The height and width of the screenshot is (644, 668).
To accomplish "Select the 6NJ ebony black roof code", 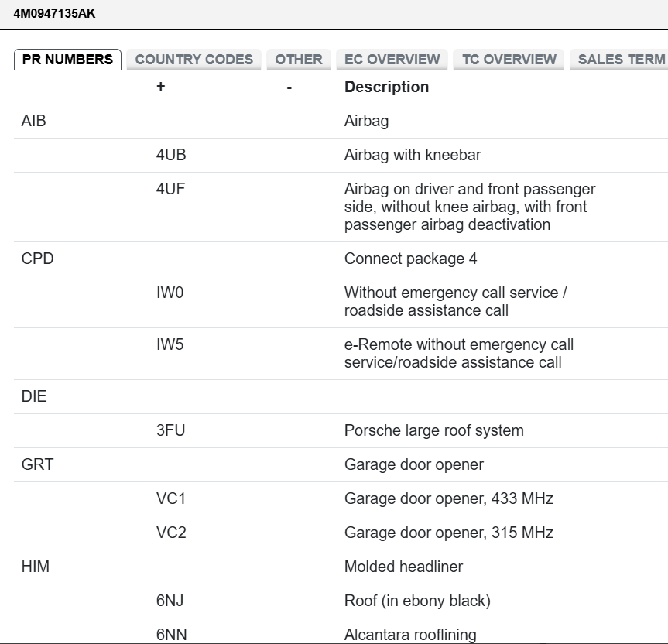I will 170,601.
